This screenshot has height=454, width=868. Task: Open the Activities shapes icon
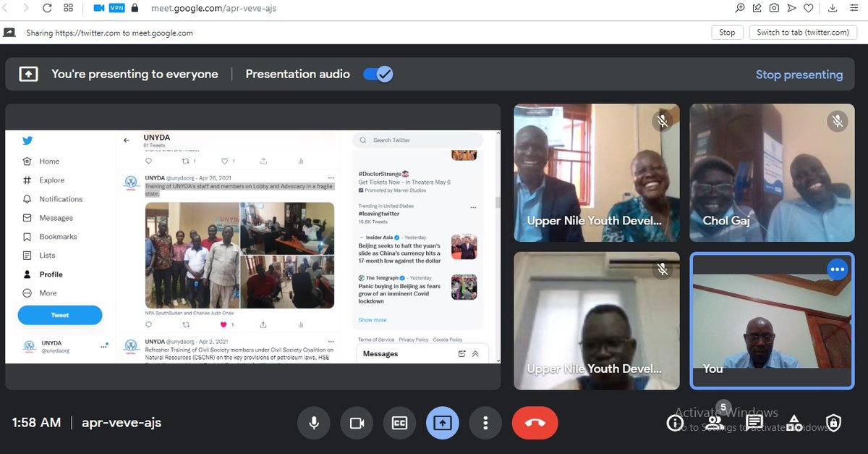pyautogui.click(x=793, y=423)
